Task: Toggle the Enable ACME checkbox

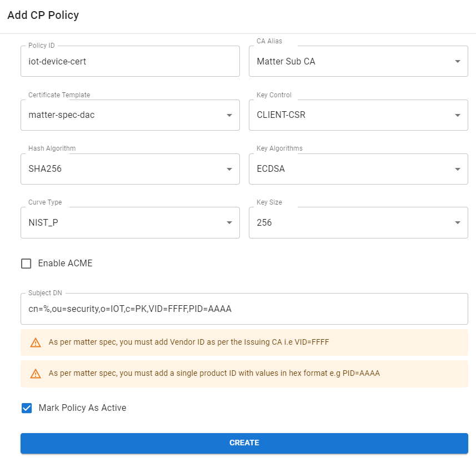Action: click(26, 263)
